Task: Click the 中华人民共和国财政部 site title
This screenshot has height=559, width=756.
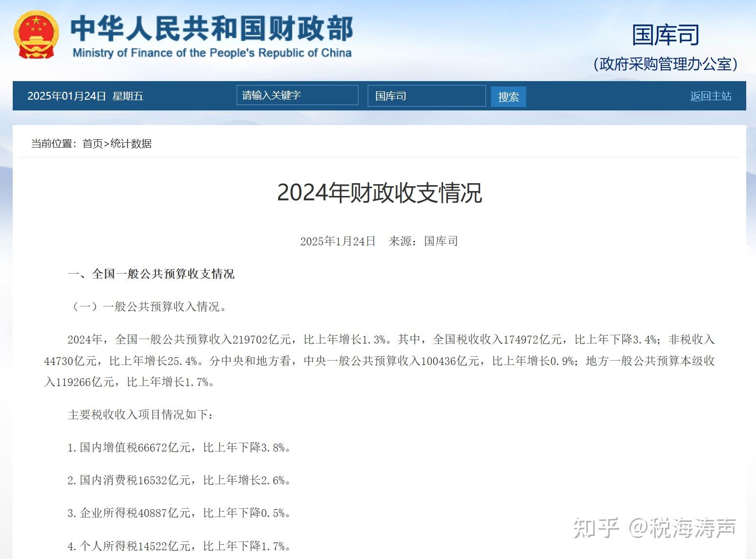Action: [x=211, y=28]
